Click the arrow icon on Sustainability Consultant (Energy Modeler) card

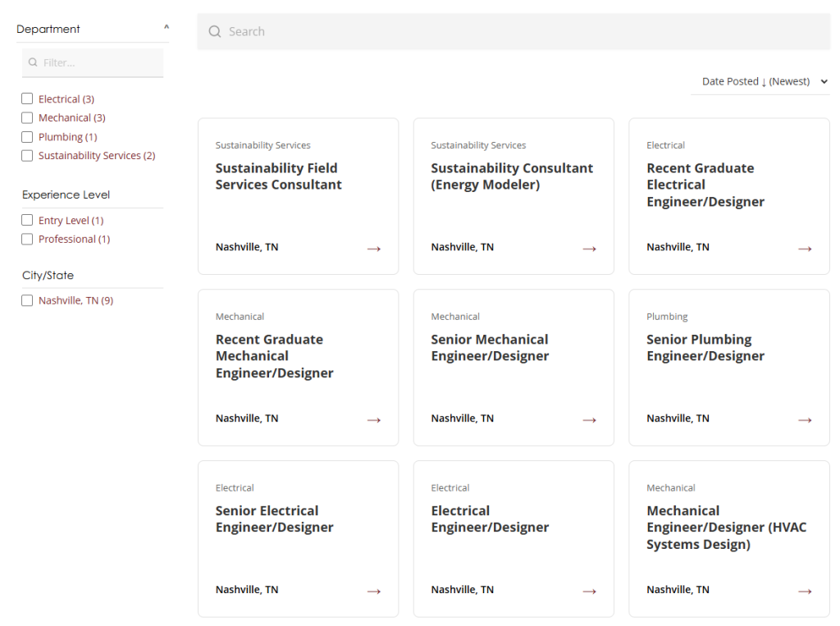tap(589, 248)
